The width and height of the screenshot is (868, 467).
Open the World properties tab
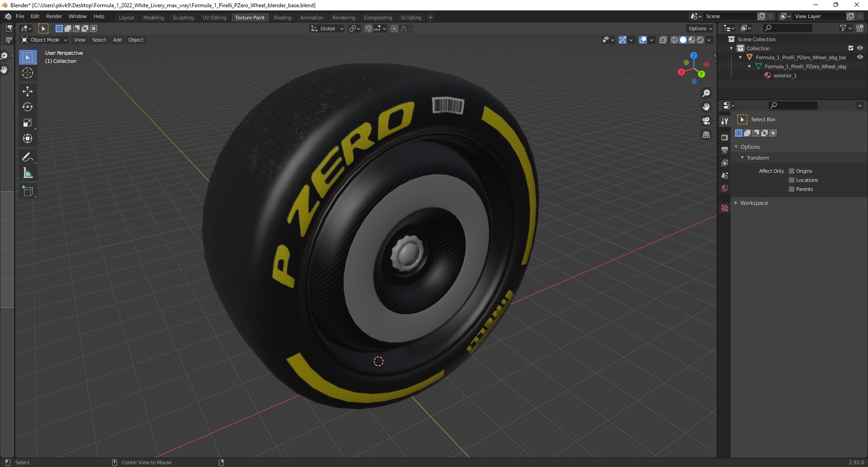pos(725,188)
